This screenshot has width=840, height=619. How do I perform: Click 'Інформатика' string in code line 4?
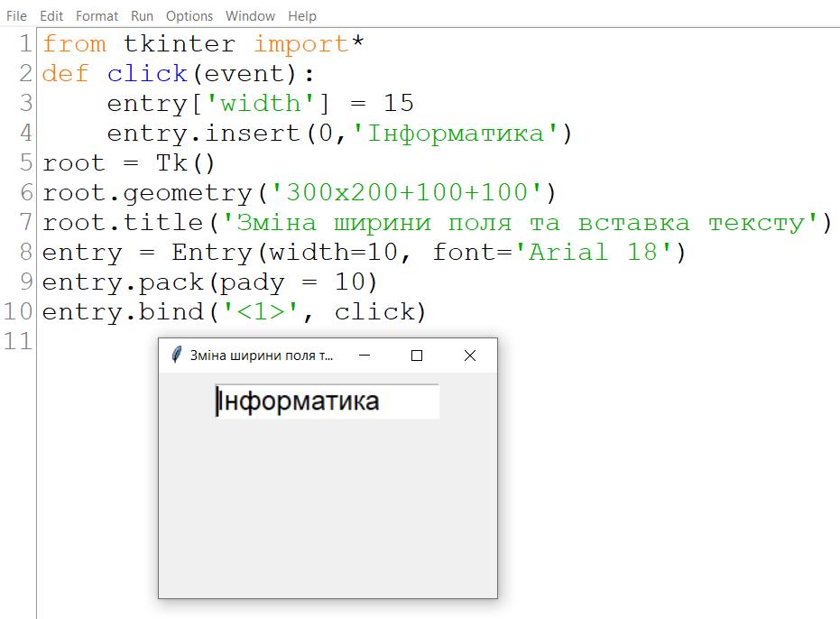(456, 134)
